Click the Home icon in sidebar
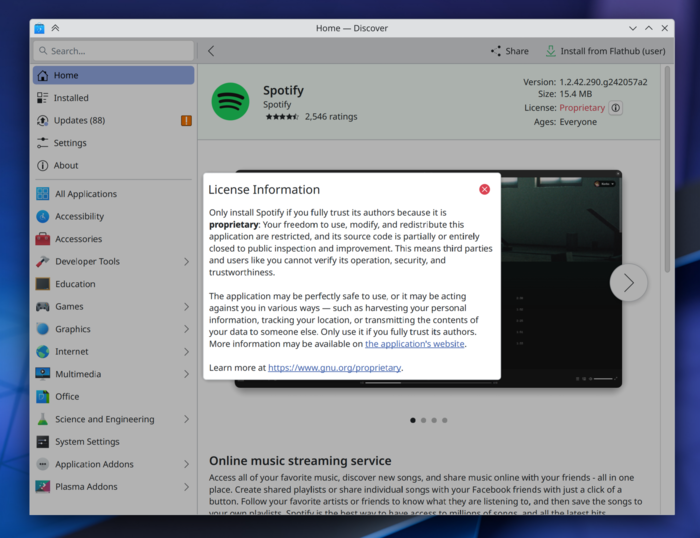This screenshot has height=538, width=700. tap(43, 75)
